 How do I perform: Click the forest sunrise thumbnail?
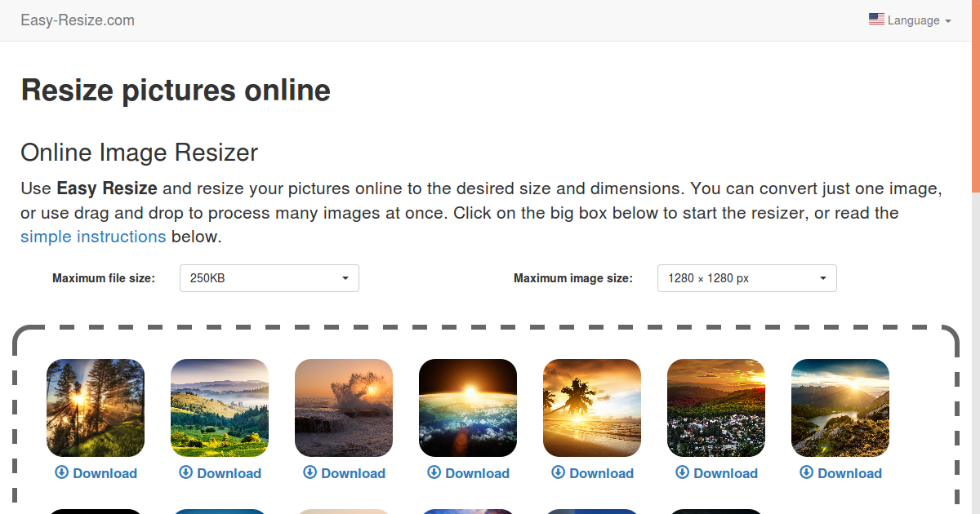(x=95, y=407)
